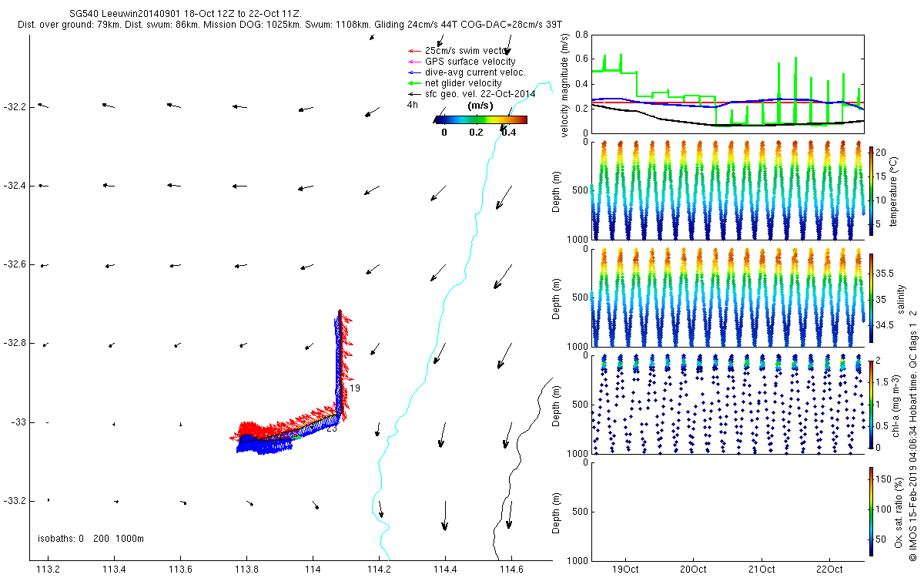Click the '0.8' tick on velocity magnitude axis
Image resolution: width=924 pixels, height=578 pixels.
pyautogui.click(x=581, y=35)
